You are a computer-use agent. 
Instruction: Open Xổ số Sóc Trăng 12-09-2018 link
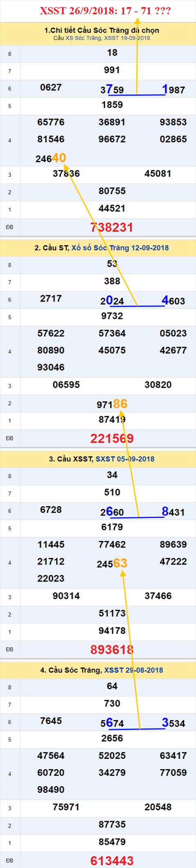120,248
